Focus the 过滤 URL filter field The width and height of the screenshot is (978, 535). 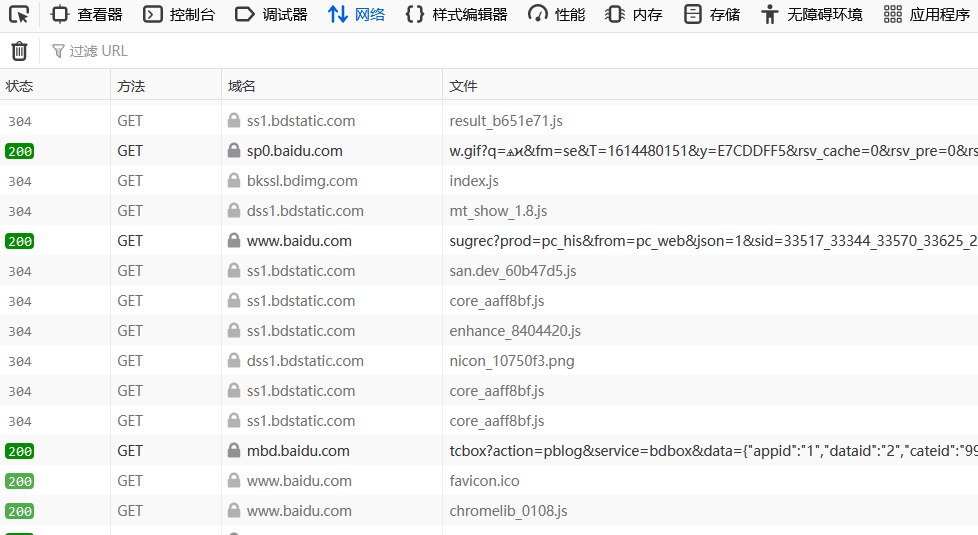click(511, 51)
